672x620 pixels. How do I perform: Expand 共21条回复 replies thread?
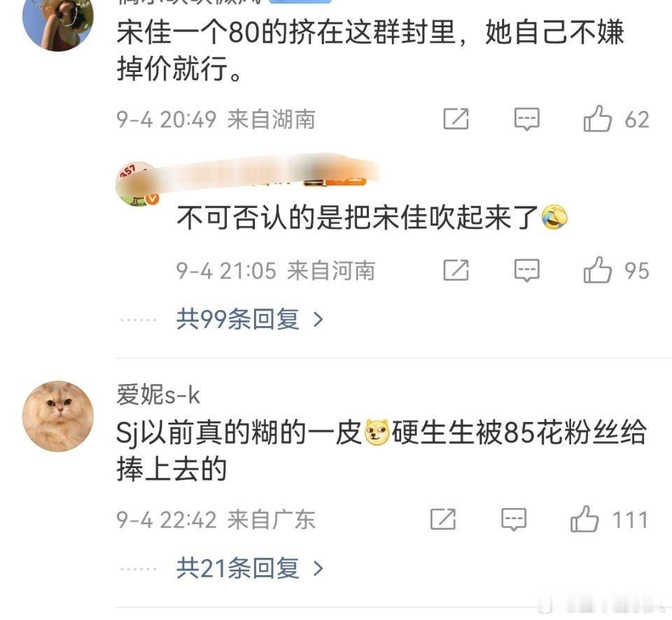249,568
